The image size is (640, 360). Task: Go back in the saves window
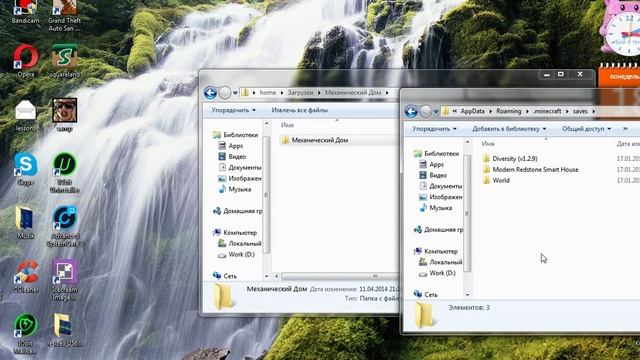click(x=411, y=111)
